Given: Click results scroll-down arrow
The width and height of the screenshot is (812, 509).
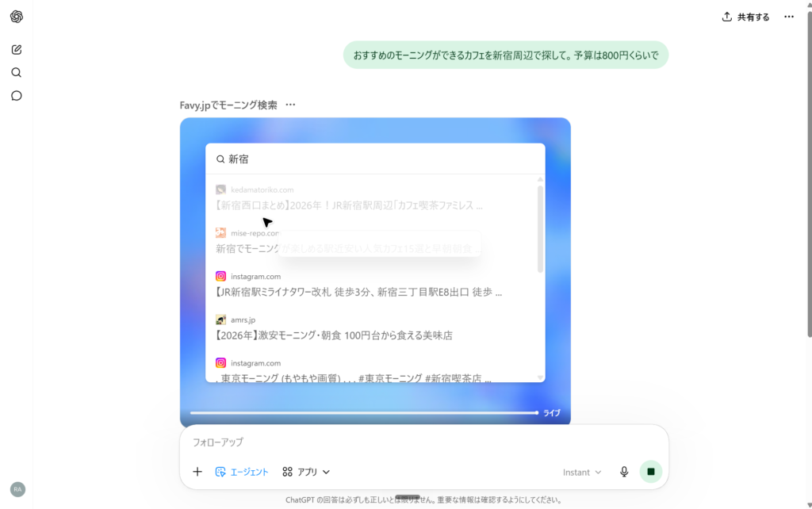Looking at the screenshot, I should [x=540, y=378].
